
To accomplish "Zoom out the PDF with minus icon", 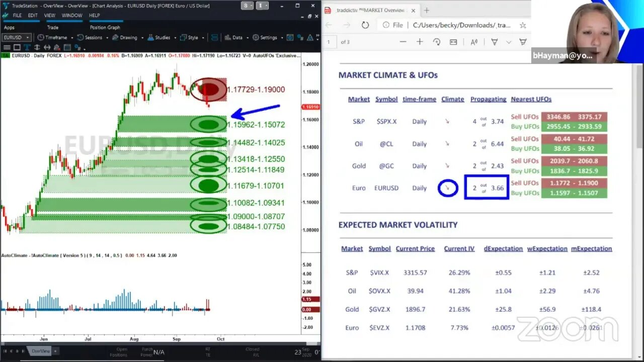I will pos(403,42).
